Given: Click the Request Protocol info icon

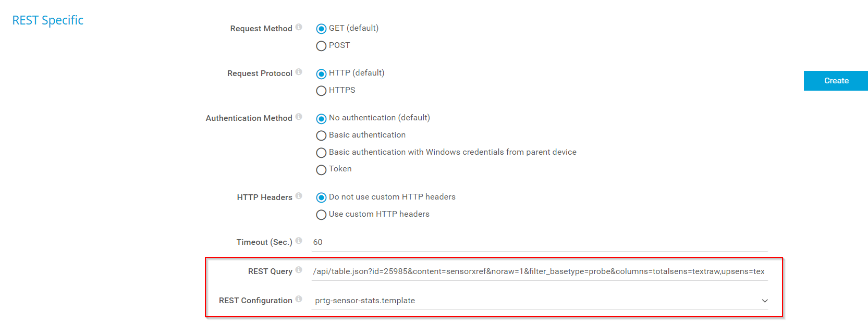Looking at the screenshot, I should click(299, 71).
